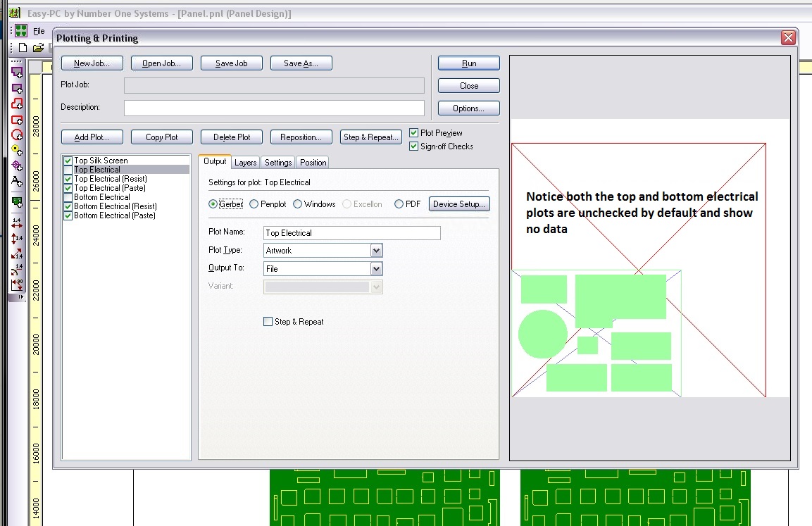Enable the Top Electrical plot checkbox
812x526 pixels.
(x=68, y=170)
